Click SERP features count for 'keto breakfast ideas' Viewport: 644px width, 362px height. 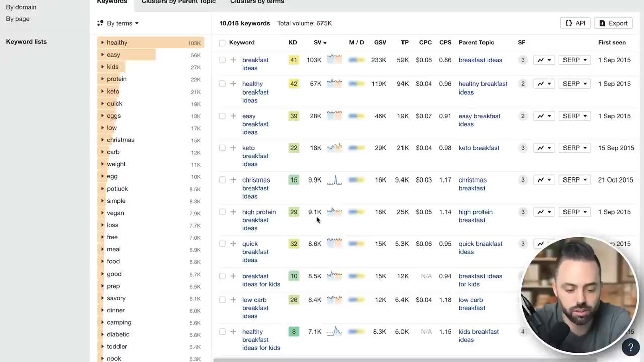tap(523, 148)
